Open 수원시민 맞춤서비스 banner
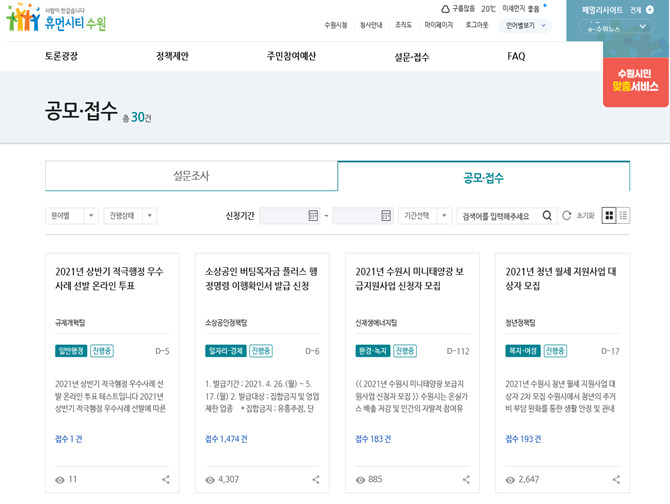Viewport: 670px width, 504px height. (x=635, y=81)
